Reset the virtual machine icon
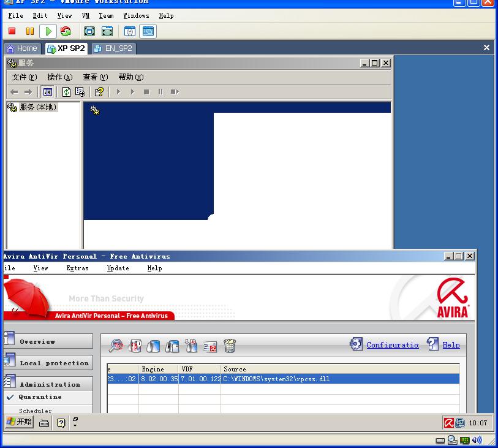The height and width of the screenshot is (448, 498). pos(66,31)
